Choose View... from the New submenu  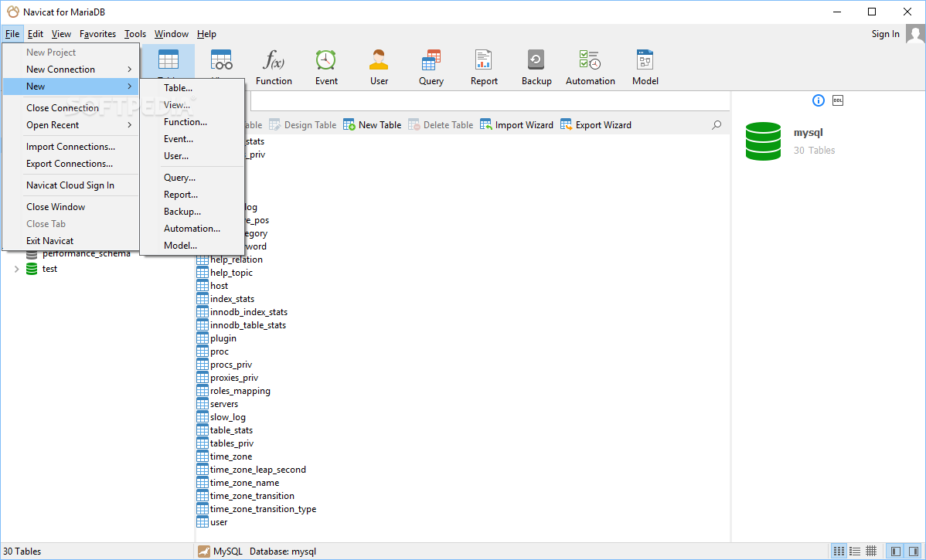pyautogui.click(x=192, y=105)
